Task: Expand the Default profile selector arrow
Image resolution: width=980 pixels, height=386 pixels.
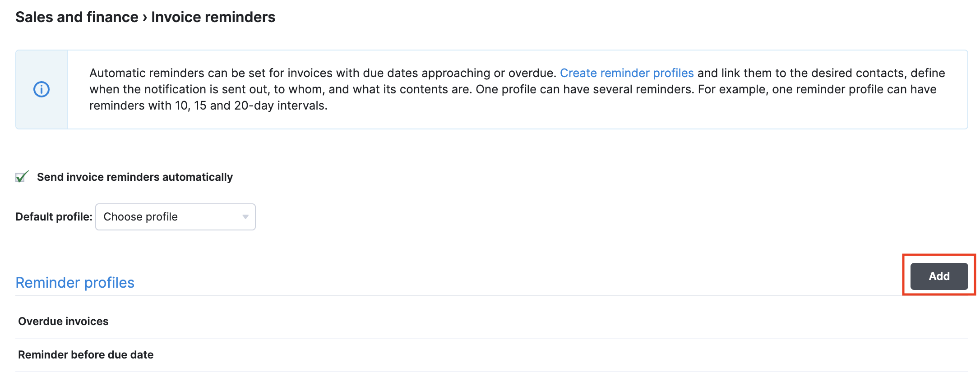Action: (245, 217)
